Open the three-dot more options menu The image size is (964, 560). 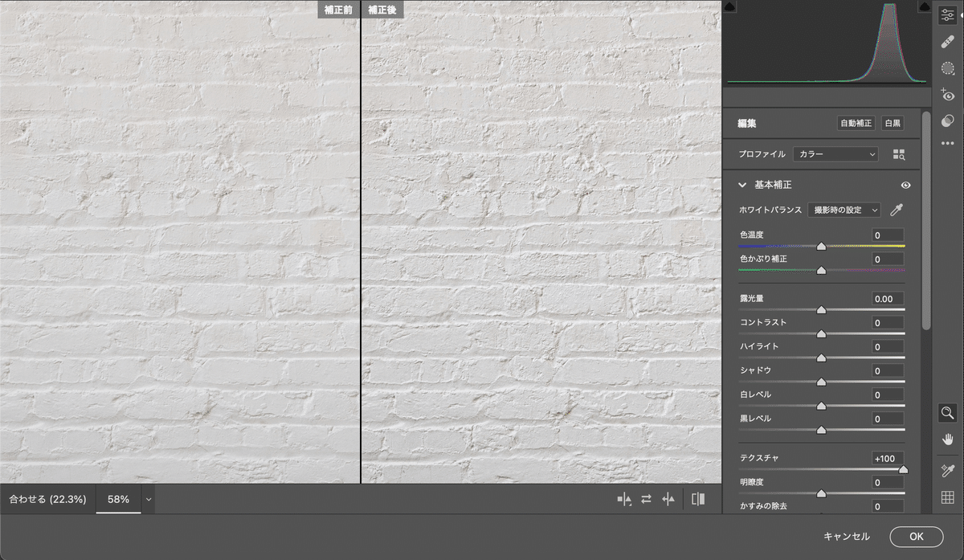tap(948, 143)
